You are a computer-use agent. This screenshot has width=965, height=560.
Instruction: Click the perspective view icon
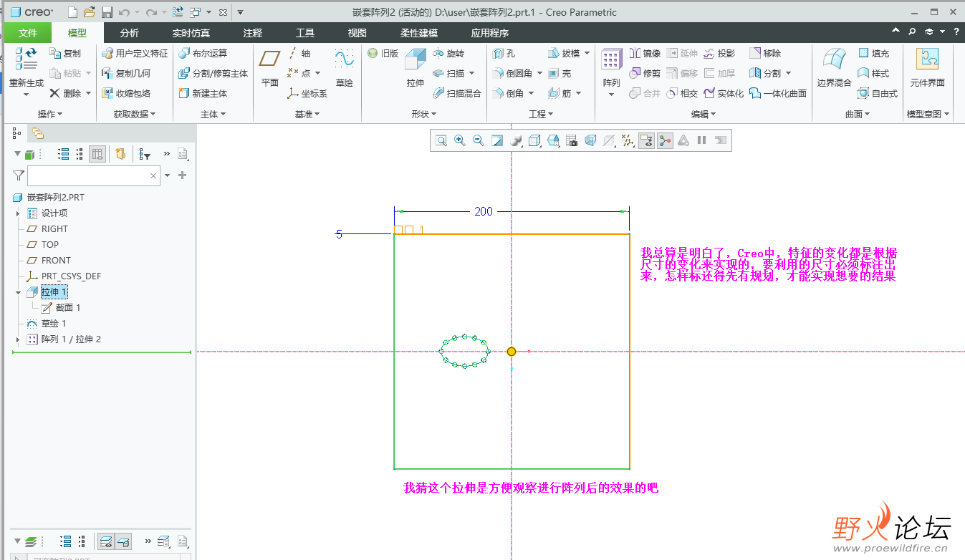pos(590,140)
